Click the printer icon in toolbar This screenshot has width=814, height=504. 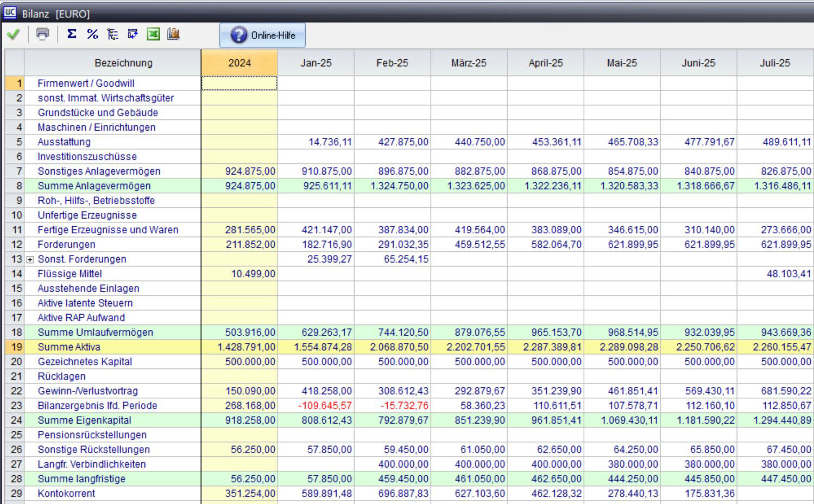42,34
